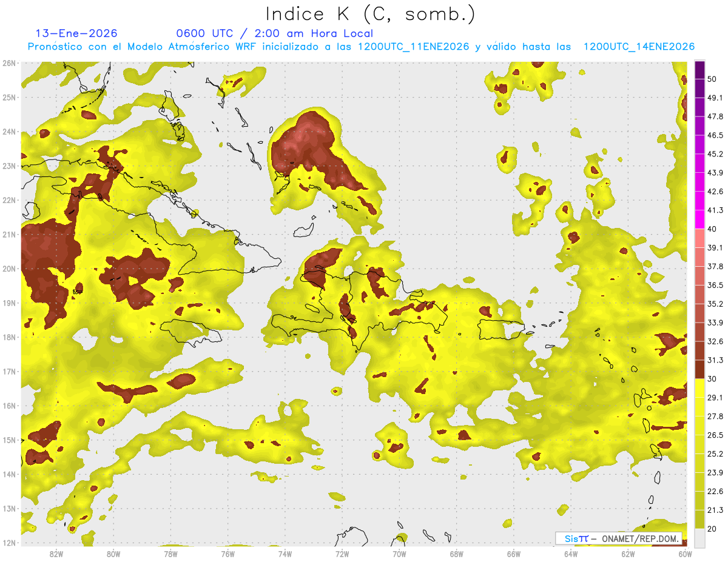The image size is (728, 562).
Task: Click the colorbar value "32.6"
Action: tap(715, 341)
